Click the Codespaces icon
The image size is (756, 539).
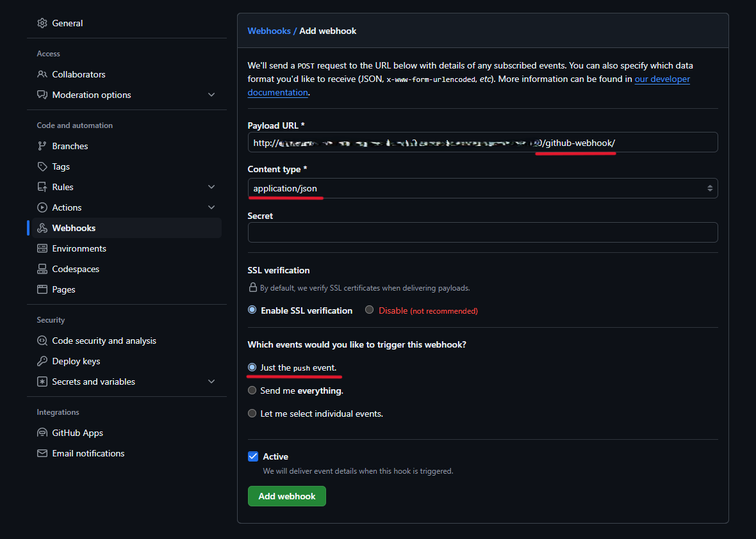[42, 269]
